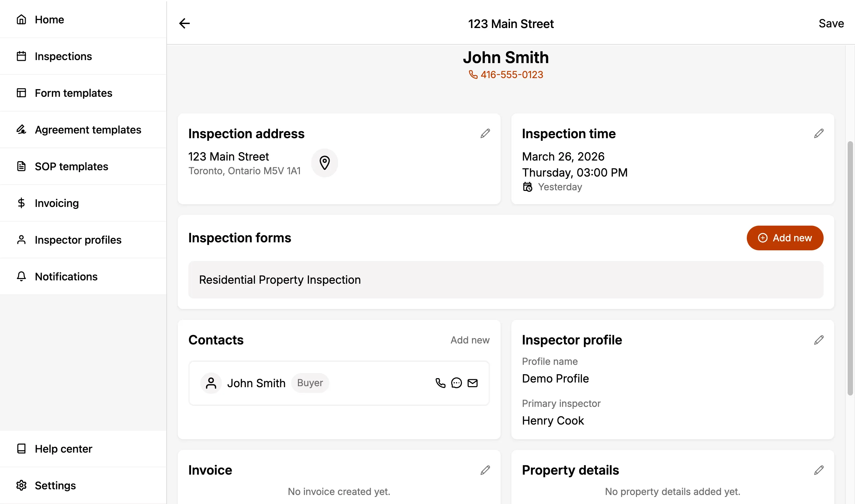Click the vertical scrollbar thumb
The height and width of the screenshot is (504, 855).
(850, 268)
